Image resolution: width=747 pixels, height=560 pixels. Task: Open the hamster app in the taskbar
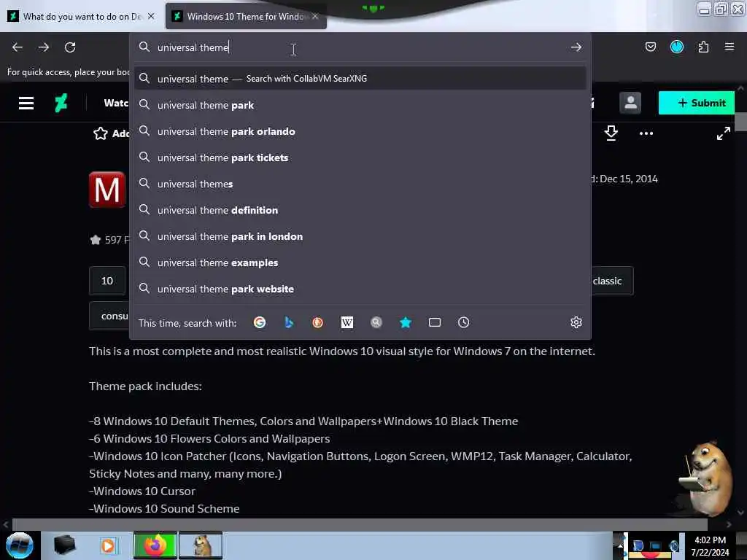201,545
